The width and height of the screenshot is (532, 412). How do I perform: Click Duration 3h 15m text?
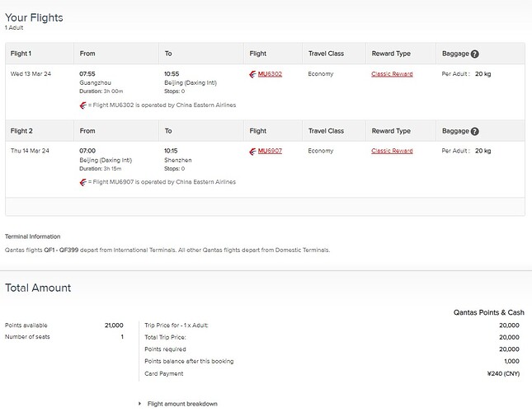pos(101,168)
